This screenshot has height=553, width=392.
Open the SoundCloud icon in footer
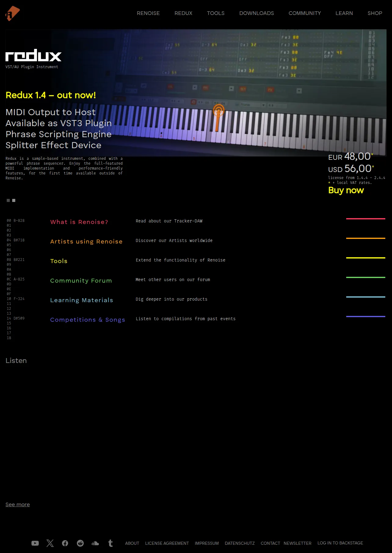tap(95, 543)
